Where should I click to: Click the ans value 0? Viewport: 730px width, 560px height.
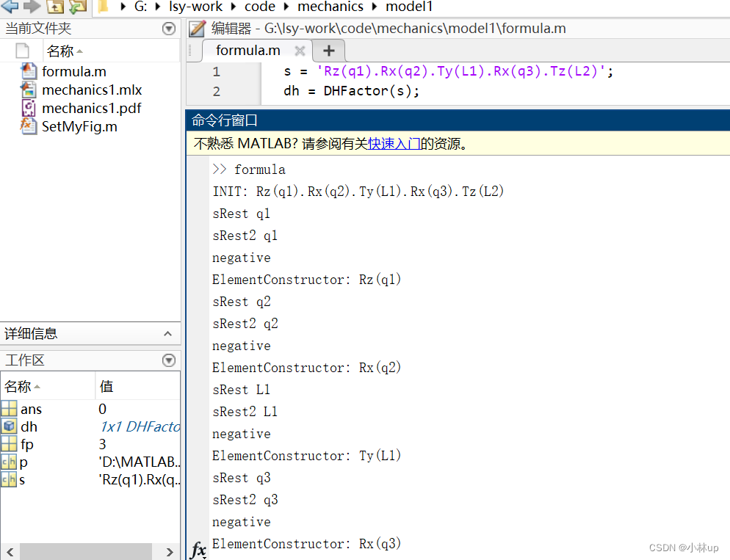[102, 409]
